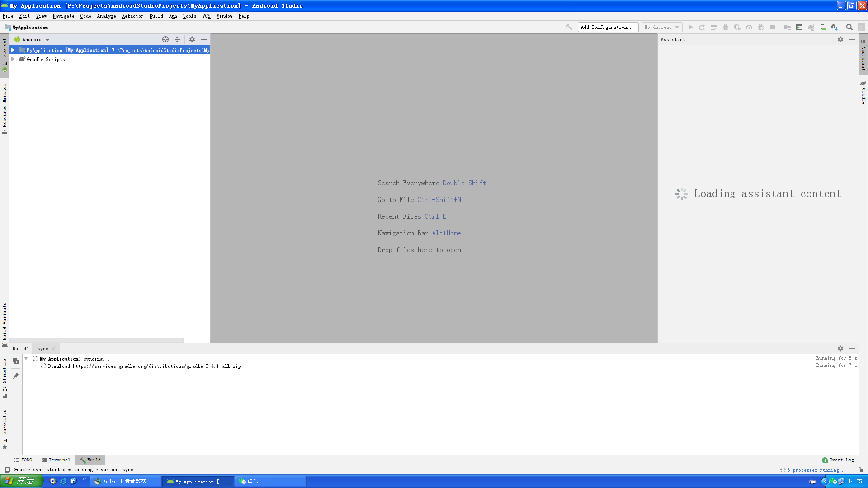Open the TODO tool window tab
Viewport: 868px width, 488px height.
point(23,460)
